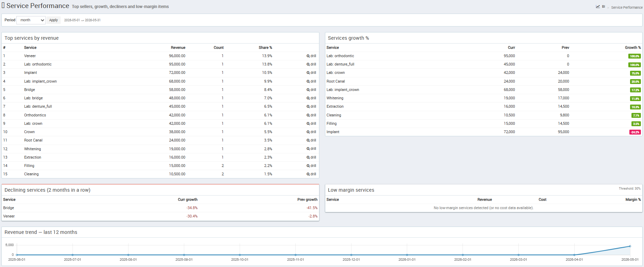Click the 17.2% badge for Lab: implant_crown
Screen dimensions: 644x267
(636, 90)
